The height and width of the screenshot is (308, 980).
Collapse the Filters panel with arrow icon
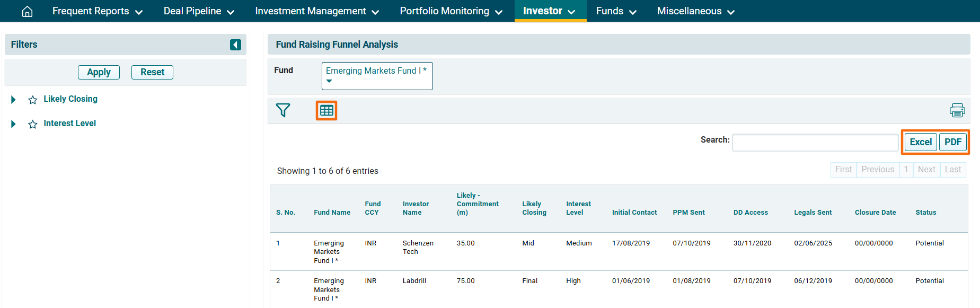235,45
